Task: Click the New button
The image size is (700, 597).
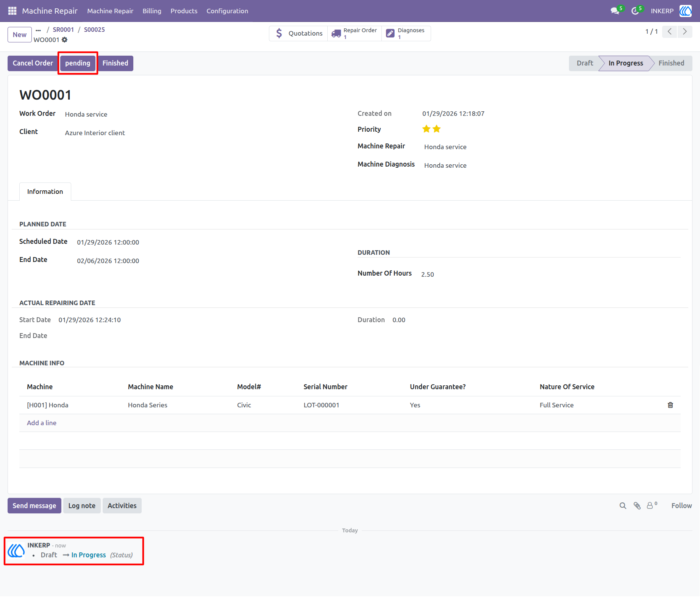Action: (x=20, y=35)
